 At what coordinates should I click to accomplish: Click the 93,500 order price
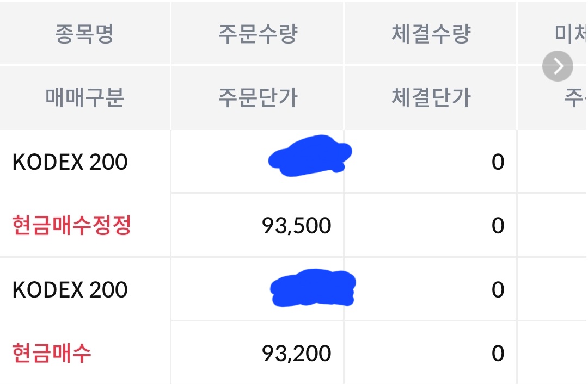tap(297, 226)
